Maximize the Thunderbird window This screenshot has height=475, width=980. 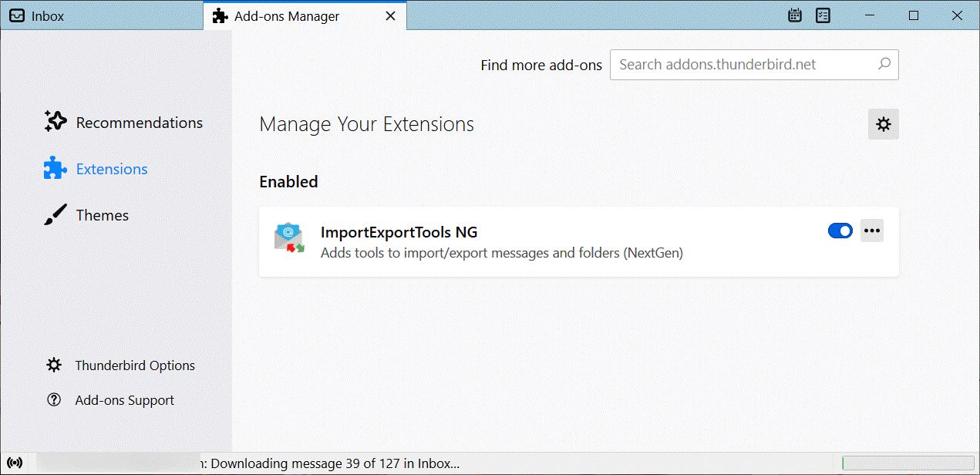(x=914, y=15)
